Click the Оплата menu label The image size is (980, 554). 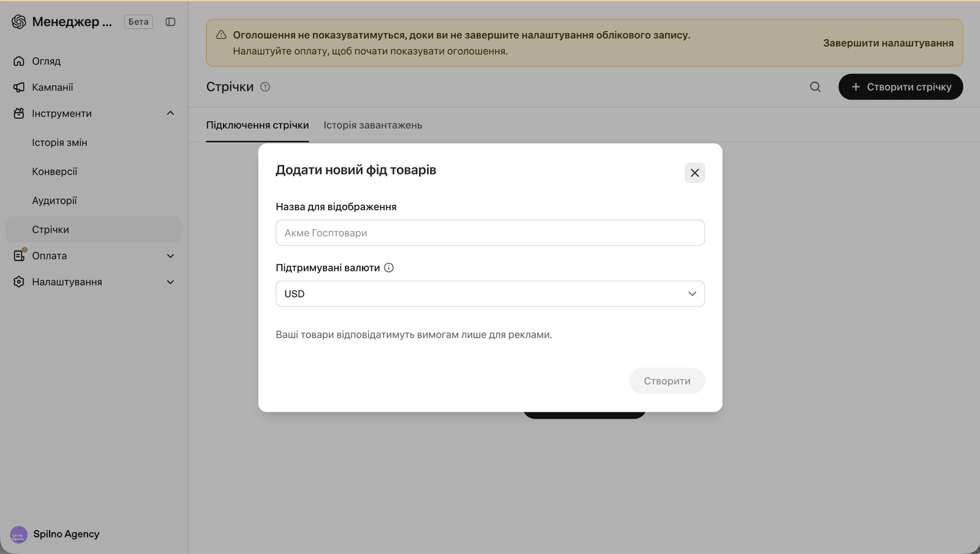(49, 256)
